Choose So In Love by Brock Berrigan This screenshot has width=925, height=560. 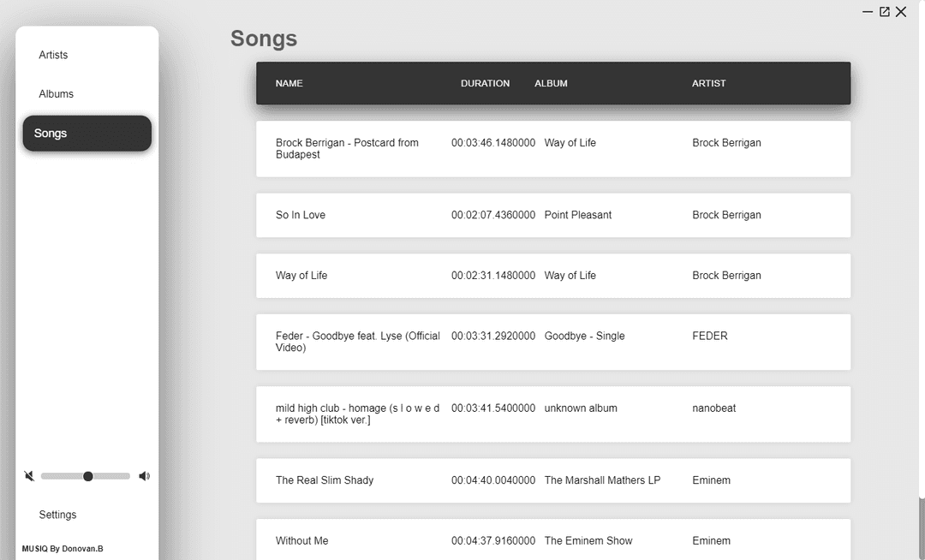coord(552,215)
